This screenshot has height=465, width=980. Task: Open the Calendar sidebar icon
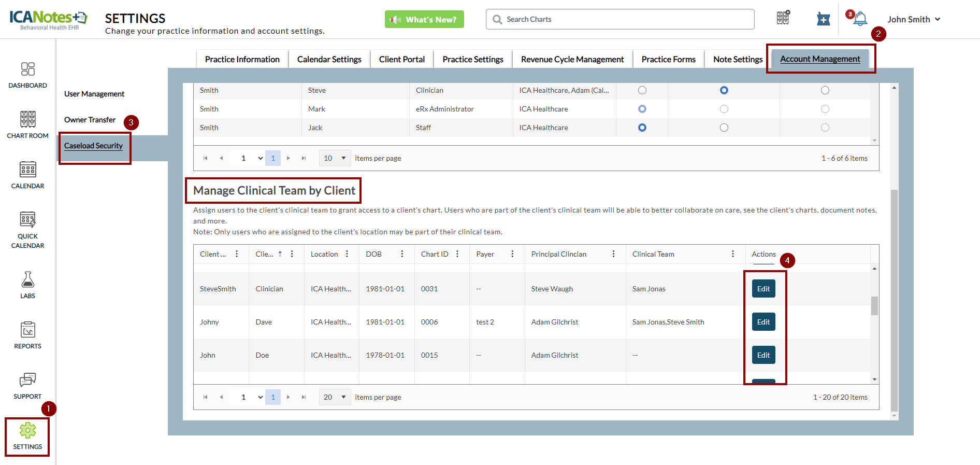[x=27, y=175]
